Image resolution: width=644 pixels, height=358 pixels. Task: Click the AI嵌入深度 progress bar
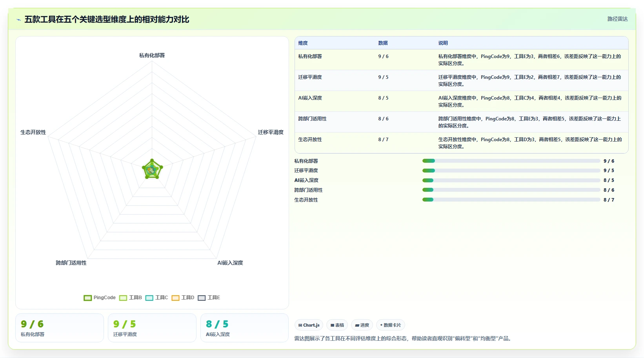tap(511, 180)
